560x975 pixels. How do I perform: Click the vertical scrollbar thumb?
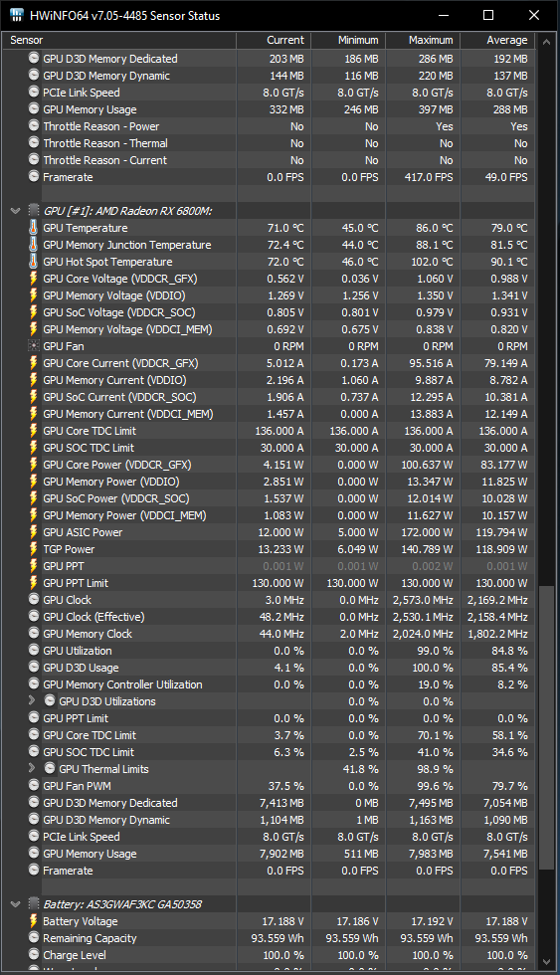(546, 727)
